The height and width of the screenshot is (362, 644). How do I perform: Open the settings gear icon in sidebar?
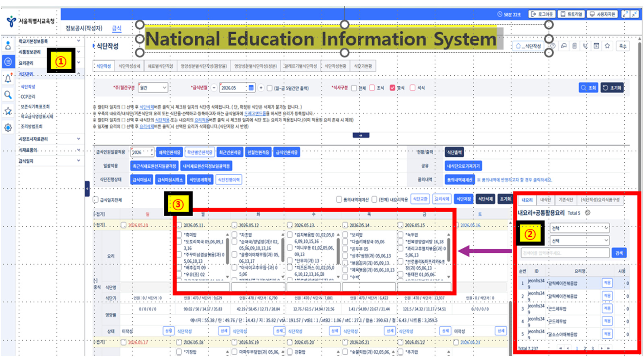point(8,128)
